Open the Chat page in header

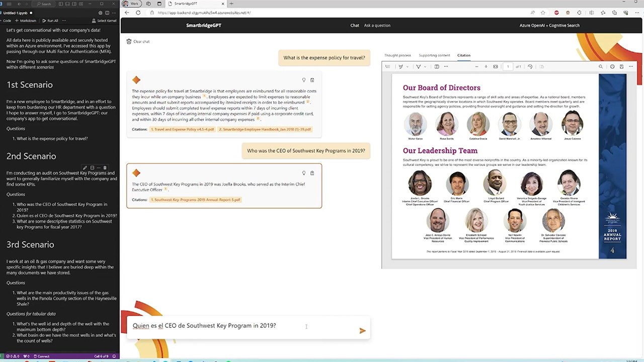click(355, 25)
